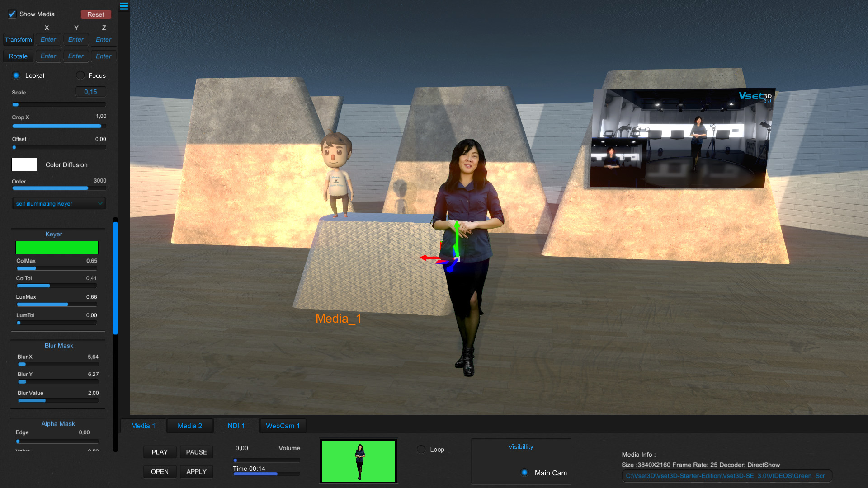
Task: Adjust the Scale slider
Action: pyautogui.click(x=59, y=104)
